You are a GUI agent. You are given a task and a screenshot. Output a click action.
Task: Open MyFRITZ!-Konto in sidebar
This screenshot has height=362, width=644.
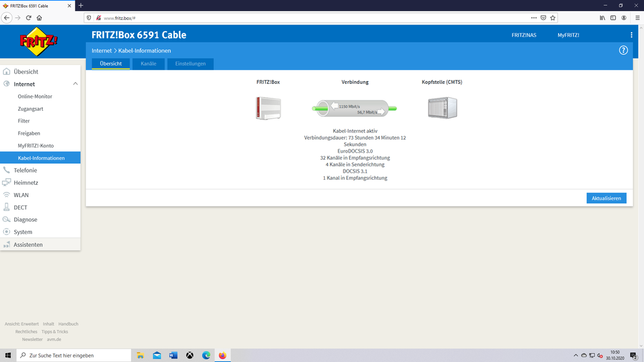[35, 146]
